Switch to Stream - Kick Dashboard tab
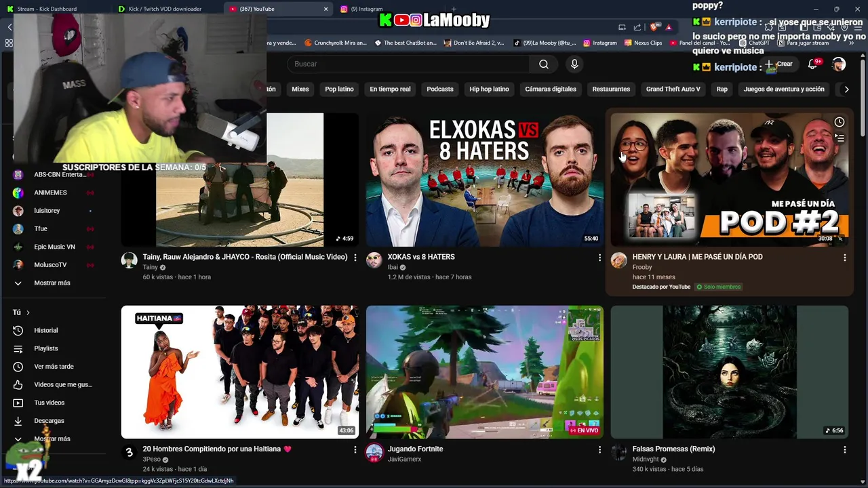The height and width of the screenshot is (488, 868). (54, 9)
